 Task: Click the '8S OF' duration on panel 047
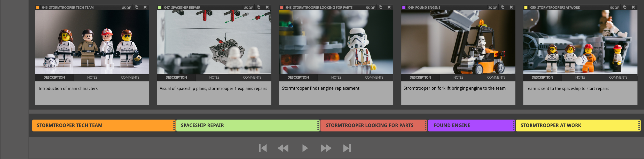click(249, 8)
